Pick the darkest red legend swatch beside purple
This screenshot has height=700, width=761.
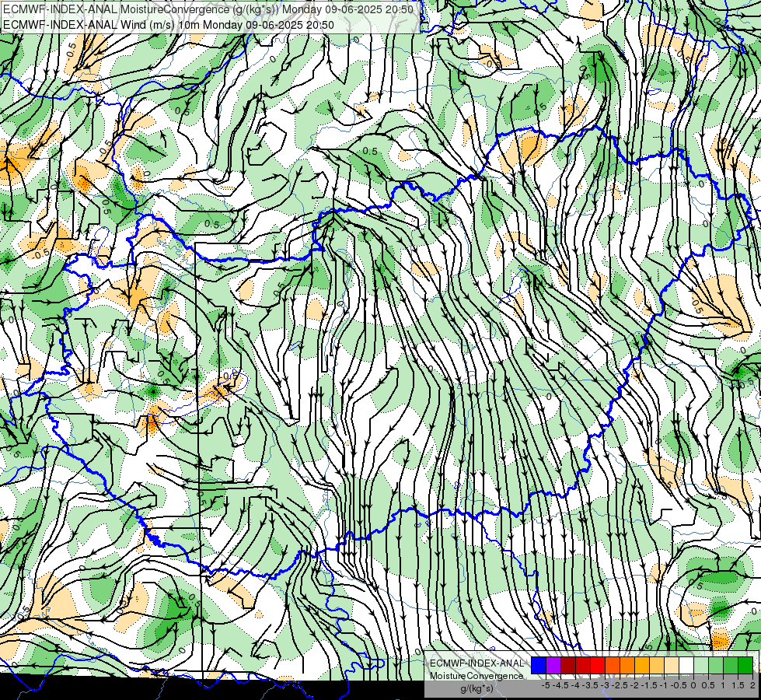pyautogui.click(x=568, y=666)
